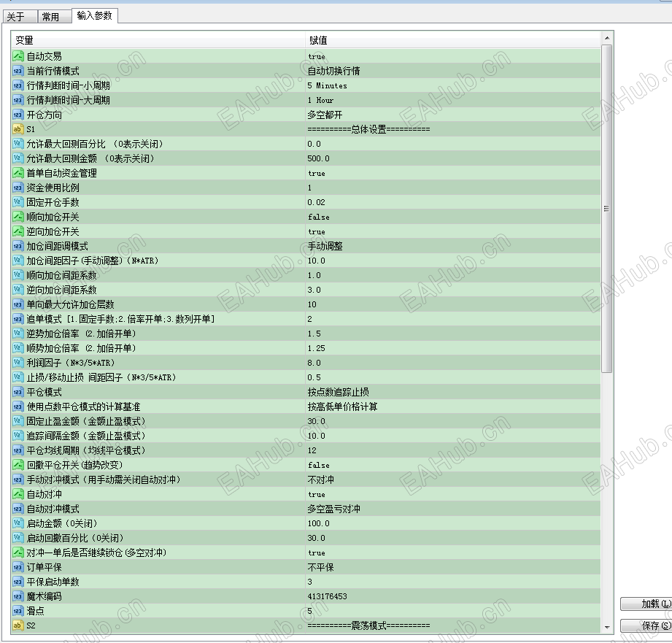Screen dimensions: 672x643
Task: Click the 加载 button
Action: tap(646, 604)
